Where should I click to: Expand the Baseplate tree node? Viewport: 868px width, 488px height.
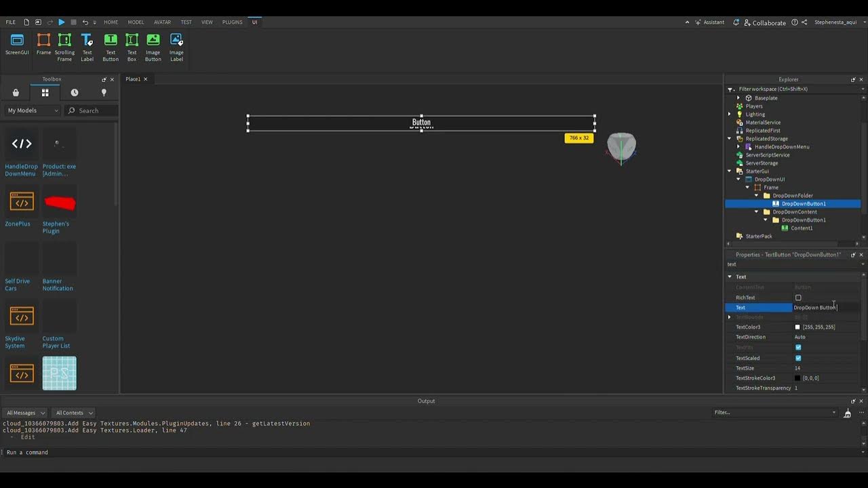738,98
